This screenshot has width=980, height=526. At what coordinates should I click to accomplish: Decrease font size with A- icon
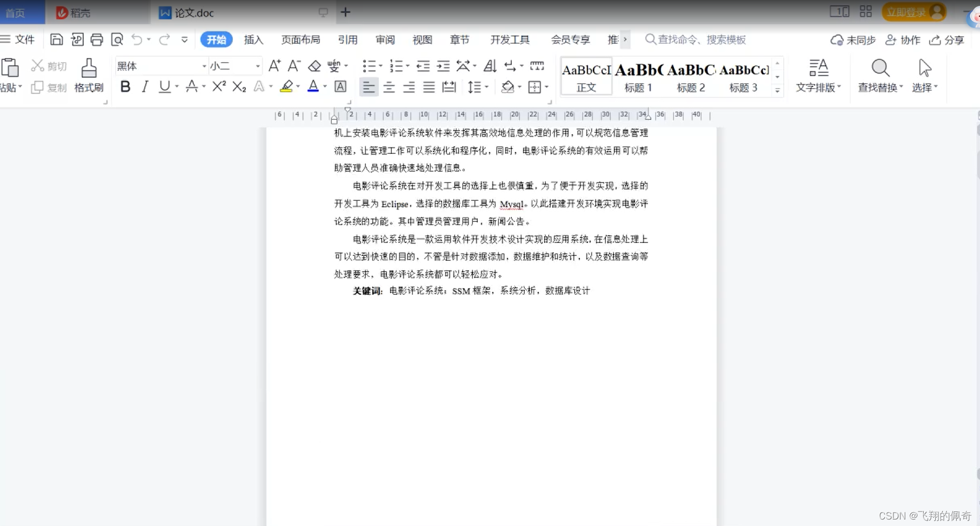tap(294, 66)
